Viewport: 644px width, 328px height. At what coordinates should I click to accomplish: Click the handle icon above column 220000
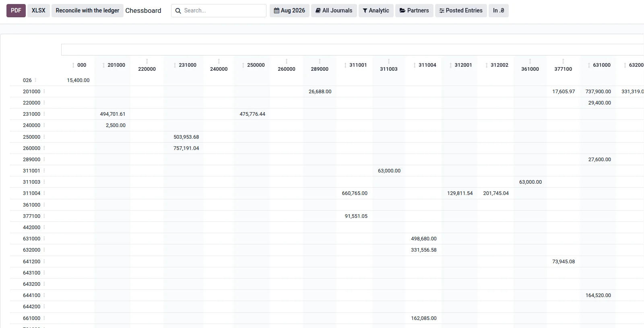pyautogui.click(x=147, y=61)
